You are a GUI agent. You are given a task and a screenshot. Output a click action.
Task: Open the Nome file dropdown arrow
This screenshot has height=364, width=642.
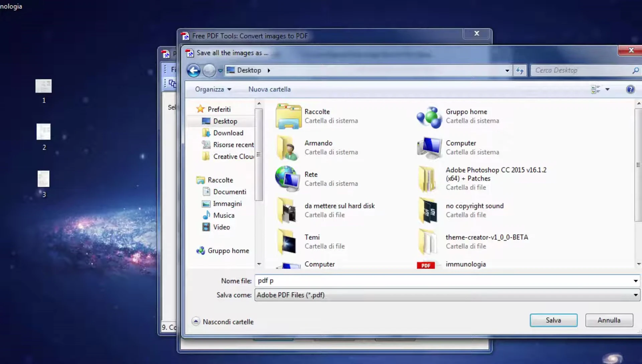(x=636, y=281)
